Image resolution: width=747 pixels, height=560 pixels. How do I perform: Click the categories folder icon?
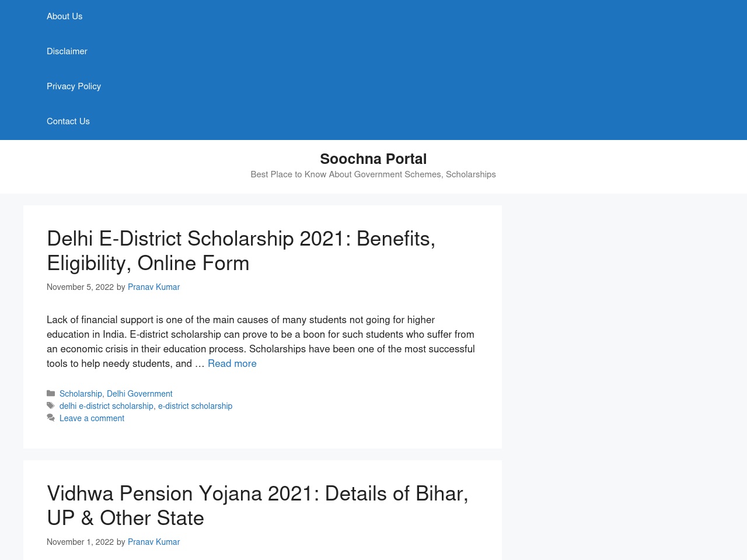(51, 394)
